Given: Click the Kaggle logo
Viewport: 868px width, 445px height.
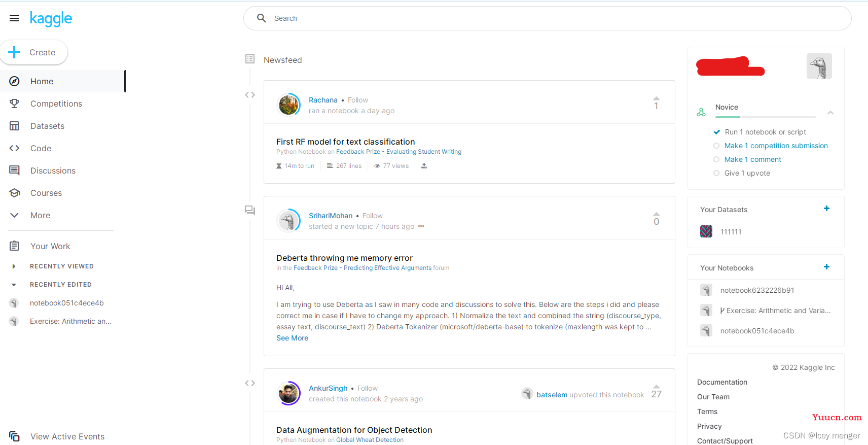Looking at the screenshot, I should pyautogui.click(x=51, y=19).
